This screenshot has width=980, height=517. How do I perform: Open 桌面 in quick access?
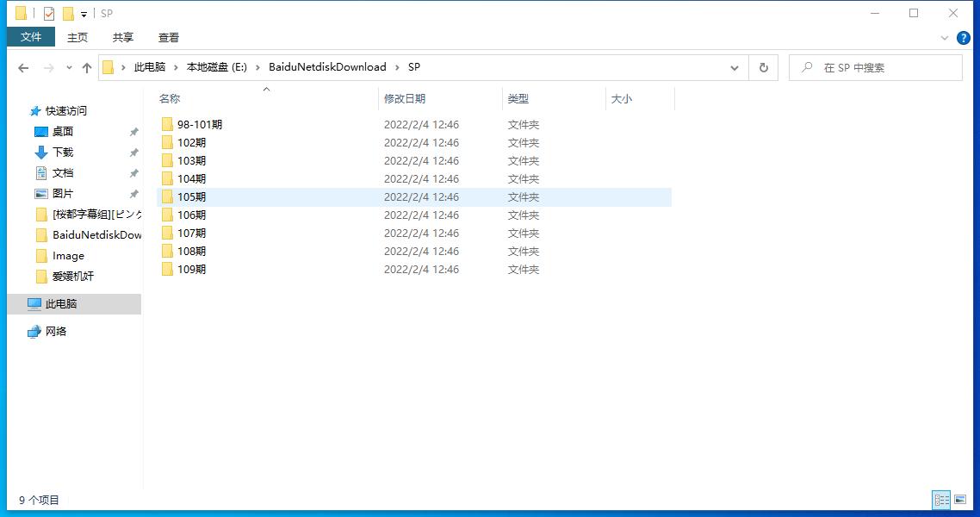pos(63,131)
